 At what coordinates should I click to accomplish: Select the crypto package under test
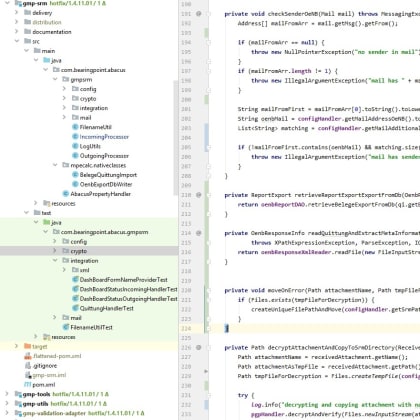(79, 251)
